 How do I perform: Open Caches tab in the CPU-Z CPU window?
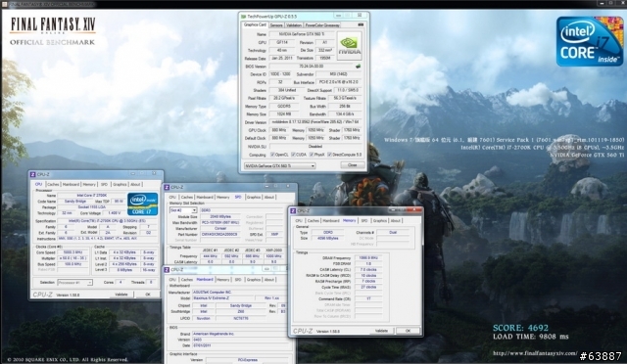pos(53,184)
